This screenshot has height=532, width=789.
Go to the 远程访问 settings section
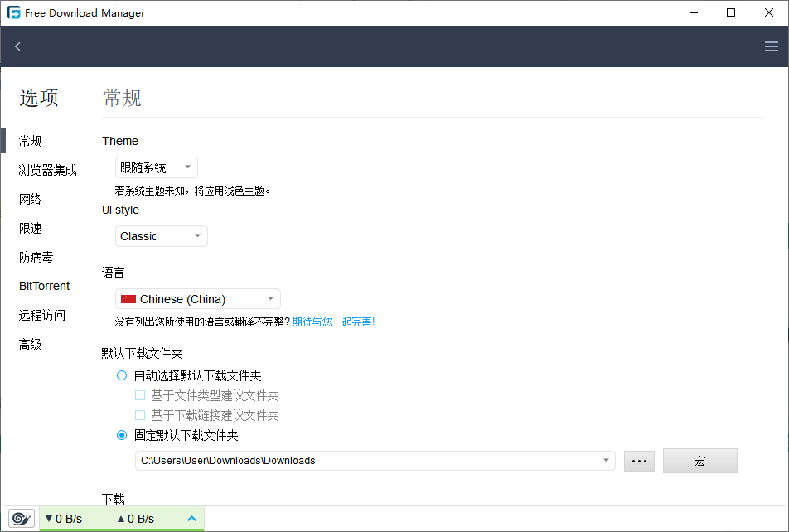tap(42, 315)
